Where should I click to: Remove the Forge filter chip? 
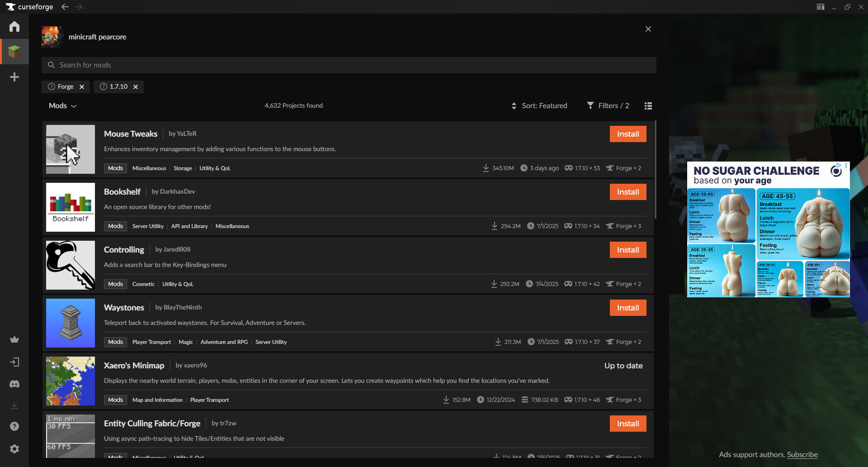tap(82, 87)
